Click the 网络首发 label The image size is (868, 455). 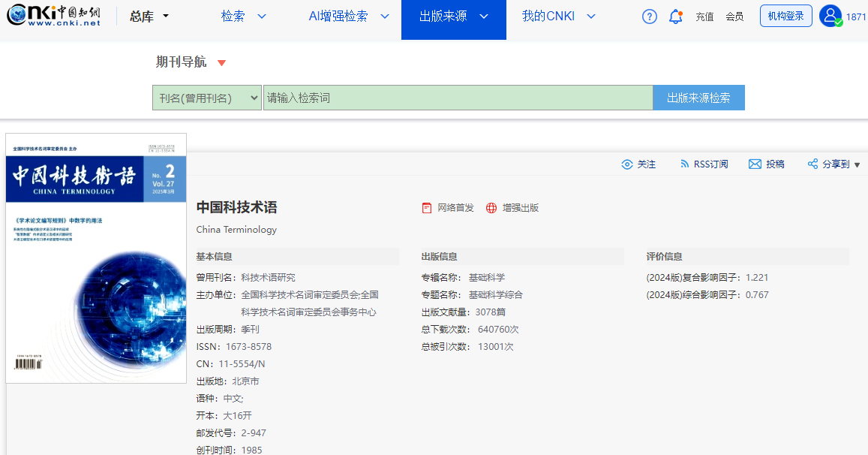[x=455, y=208]
